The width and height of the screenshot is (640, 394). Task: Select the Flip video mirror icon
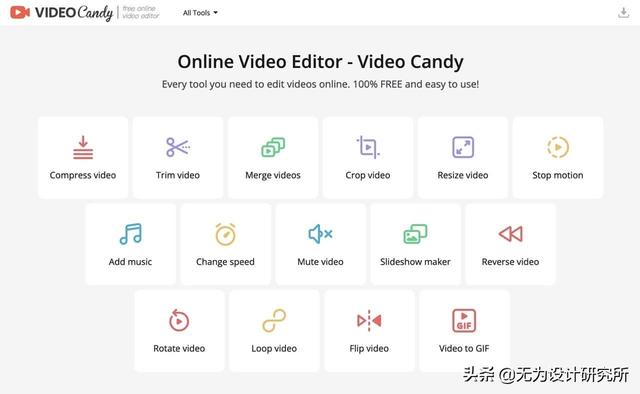pos(369,321)
